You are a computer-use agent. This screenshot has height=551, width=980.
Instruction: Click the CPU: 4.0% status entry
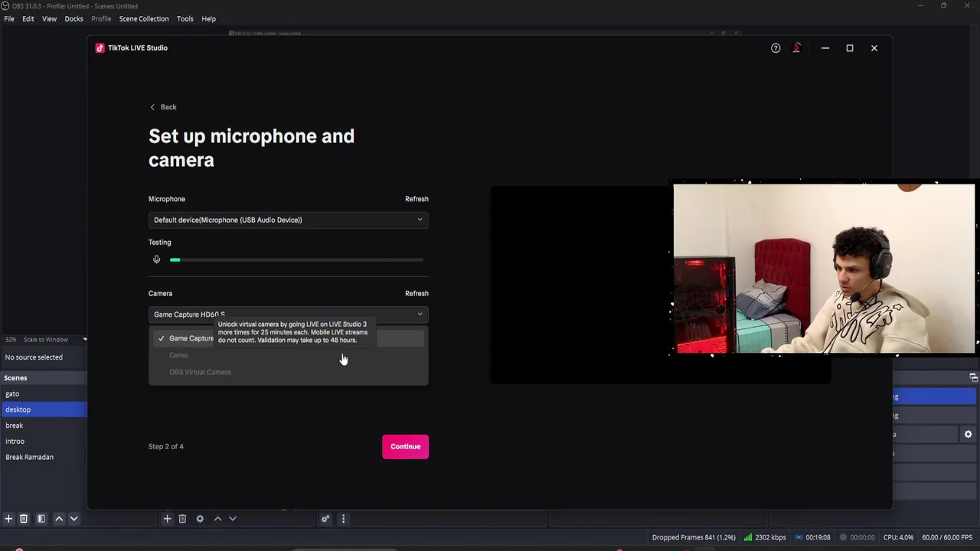[x=898, y=537]
